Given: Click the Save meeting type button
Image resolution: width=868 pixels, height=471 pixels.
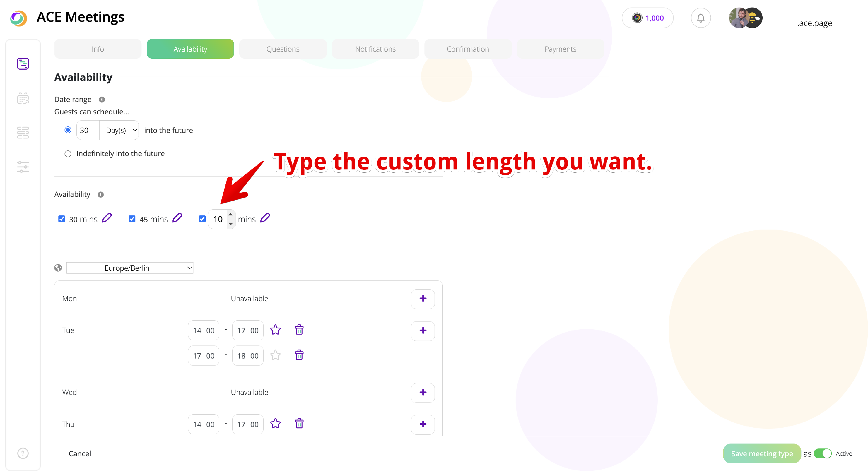Looking at the screenshot, I should point(762,453).
